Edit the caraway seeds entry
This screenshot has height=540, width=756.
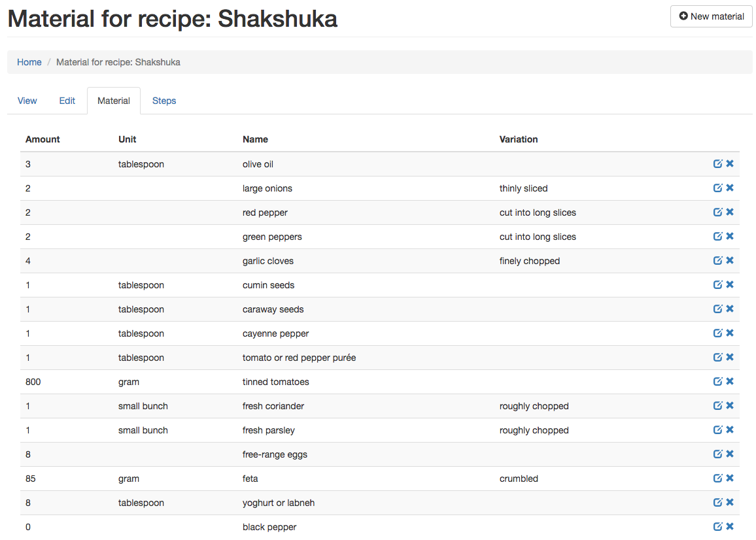point(717,309)
